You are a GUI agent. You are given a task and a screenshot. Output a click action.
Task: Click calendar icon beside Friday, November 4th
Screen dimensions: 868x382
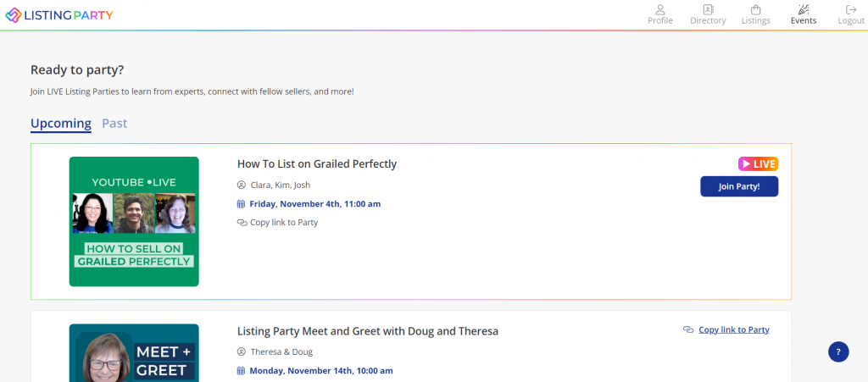point(242,204)
